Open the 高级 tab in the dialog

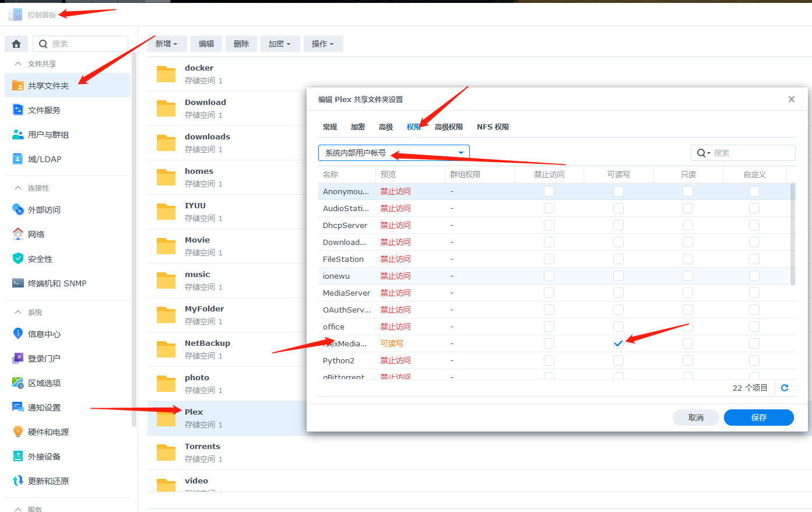pos(385,127)
